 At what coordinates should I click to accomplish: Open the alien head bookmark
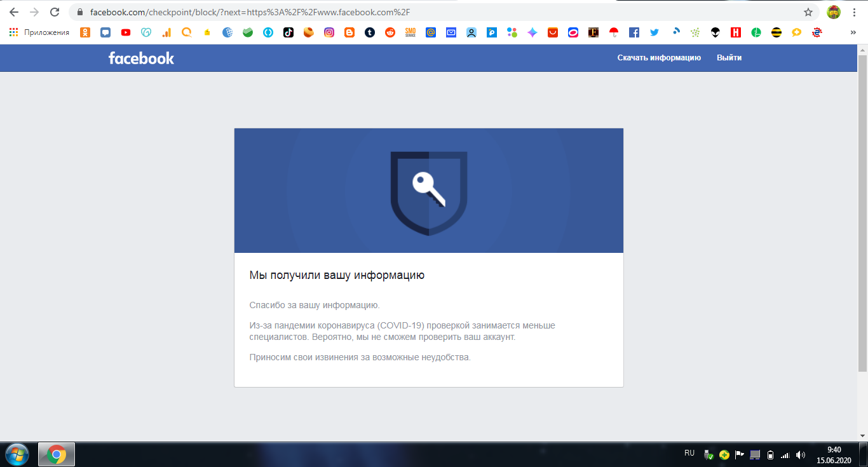[715, 32]
